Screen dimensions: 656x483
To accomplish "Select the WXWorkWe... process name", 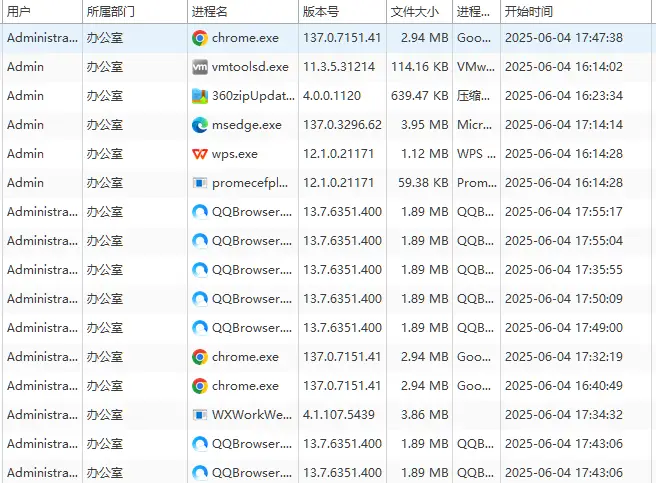I will pos(252,415).
